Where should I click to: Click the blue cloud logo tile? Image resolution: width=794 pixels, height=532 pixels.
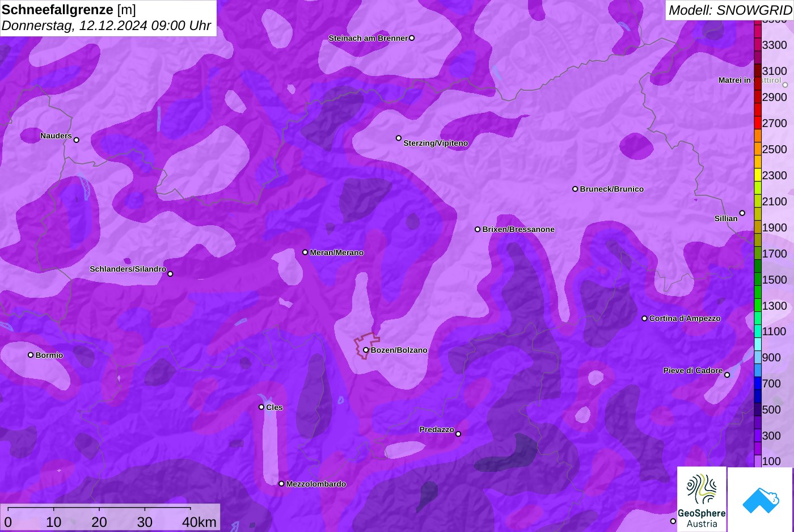pyautogui.click(x=761, y=499)
